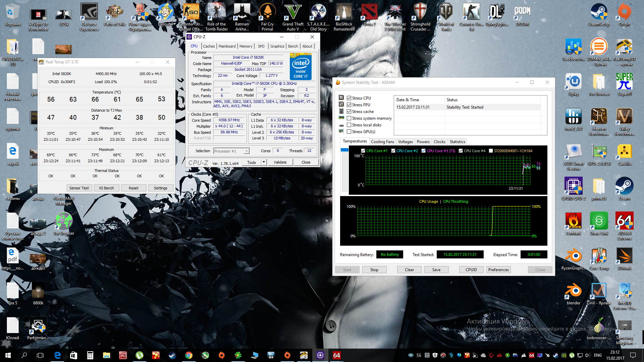This screenshot has width=644, height=362.
Task: Toggle CPU Core #4 graph checkbox
Action: [461, 151]
